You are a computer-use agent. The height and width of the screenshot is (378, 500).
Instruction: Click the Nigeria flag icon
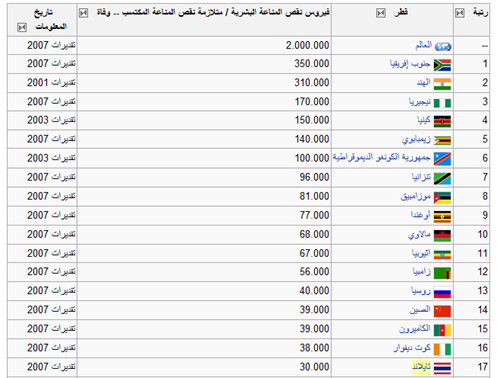coord(442,103)
